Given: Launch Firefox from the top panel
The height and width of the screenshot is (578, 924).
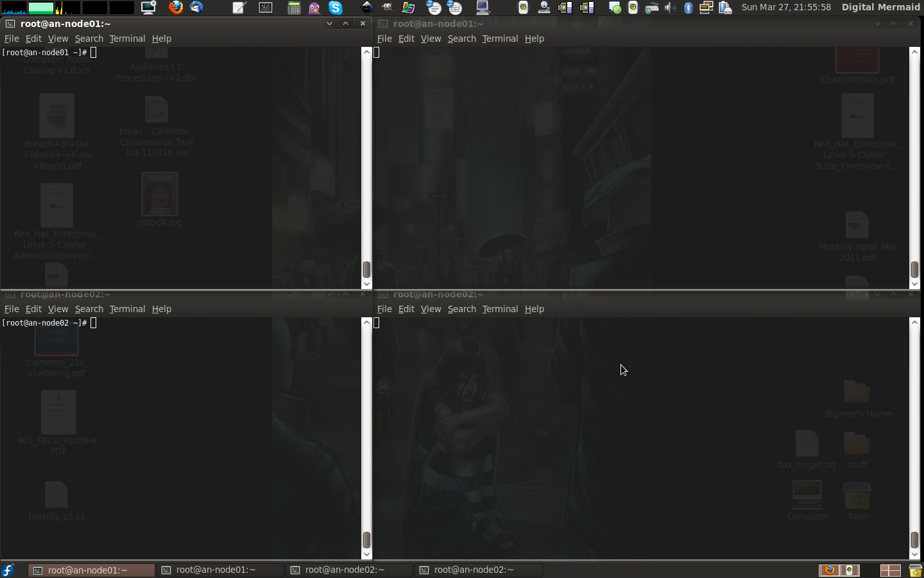Looking at the screenshot, I should point(175,8).
